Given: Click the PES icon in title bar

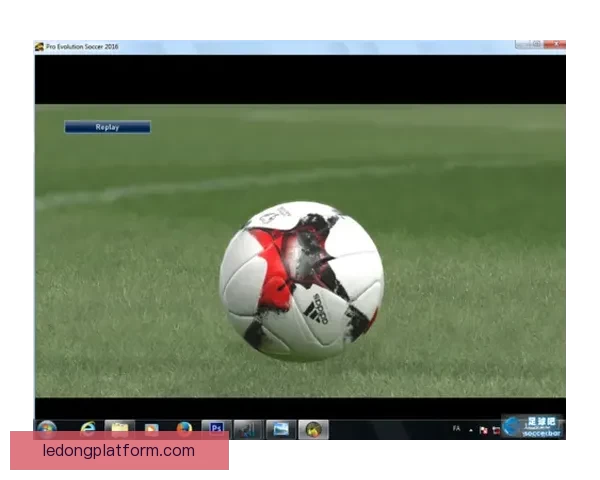Looking at the screenshot, I should pos(39,47).
